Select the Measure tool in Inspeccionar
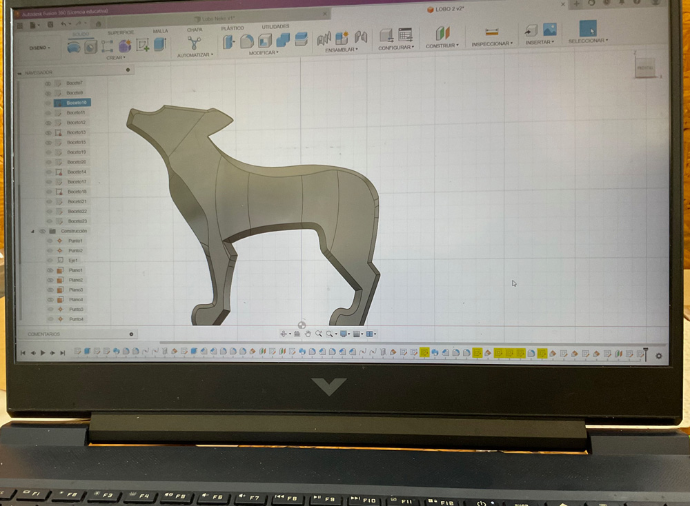The image size is (690, 506). pyautogui.click(x=492, y=32)
